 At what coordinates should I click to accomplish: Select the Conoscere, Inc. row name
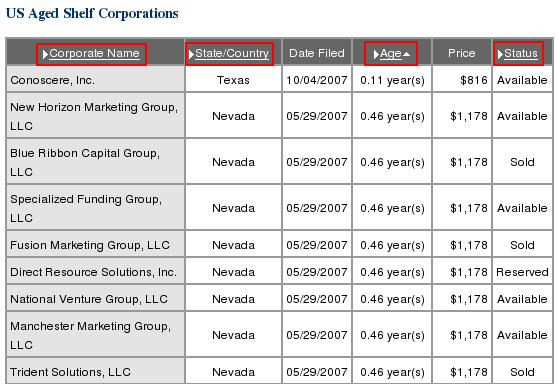coord(53,80)
